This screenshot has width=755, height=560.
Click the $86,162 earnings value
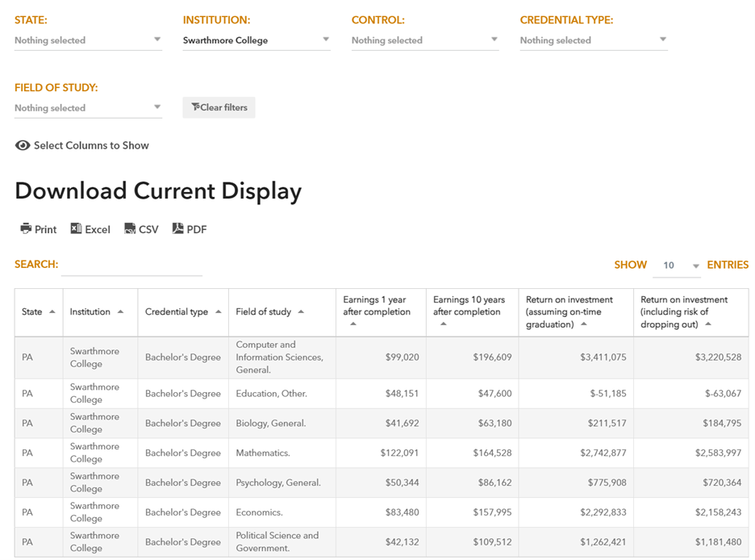[494, 483]
